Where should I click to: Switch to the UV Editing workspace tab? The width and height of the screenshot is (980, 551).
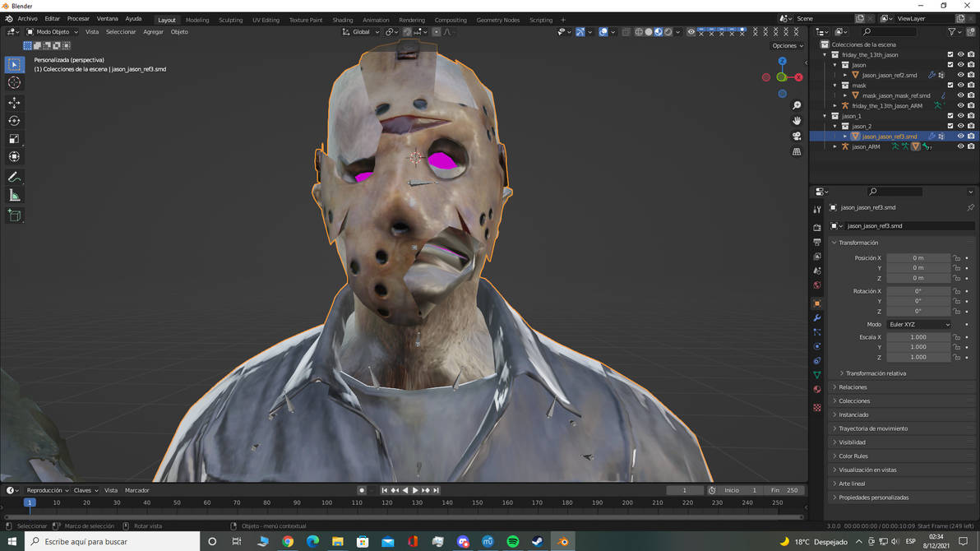coord(266,20)
